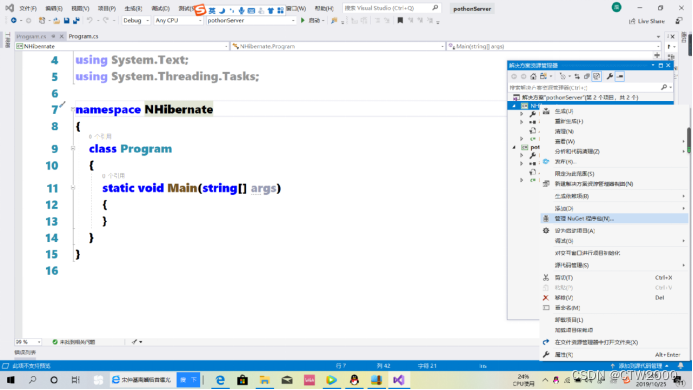
Task: Click the Sogou soft keyboard icon
Action: [x=251, y=10]
